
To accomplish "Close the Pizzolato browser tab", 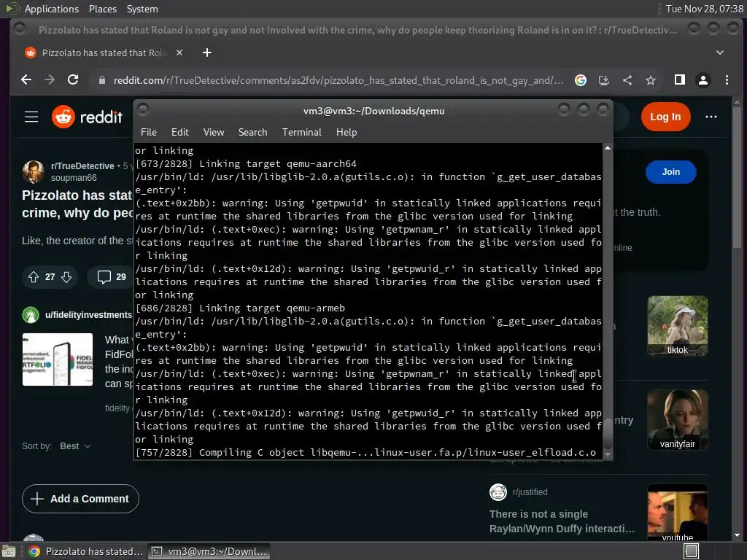I will pos(179,52).
